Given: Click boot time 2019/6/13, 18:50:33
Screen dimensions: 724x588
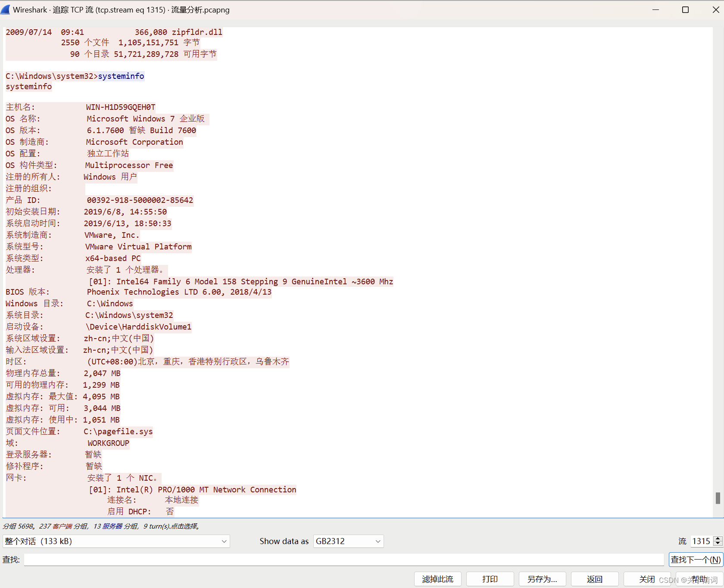Looking at the screenshot, I should coord(128,223).
